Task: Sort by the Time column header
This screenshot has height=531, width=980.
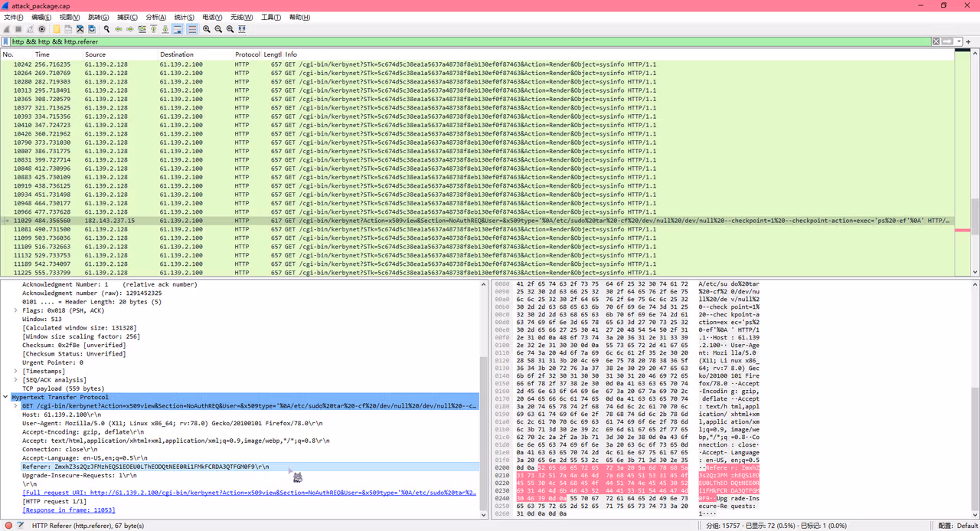Action: pos(58,54)
